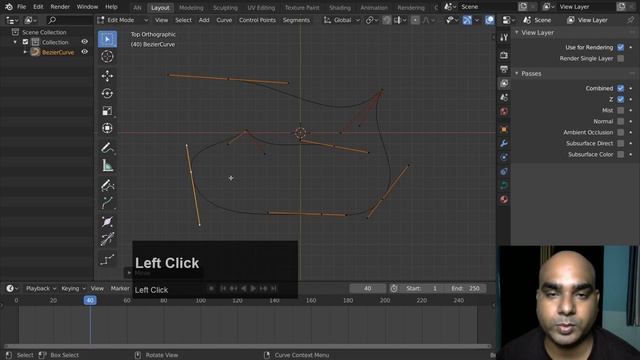This screenshot has height=360, width=640.
Task: Activate the Scale tool
Action: [x=107, y=111]
